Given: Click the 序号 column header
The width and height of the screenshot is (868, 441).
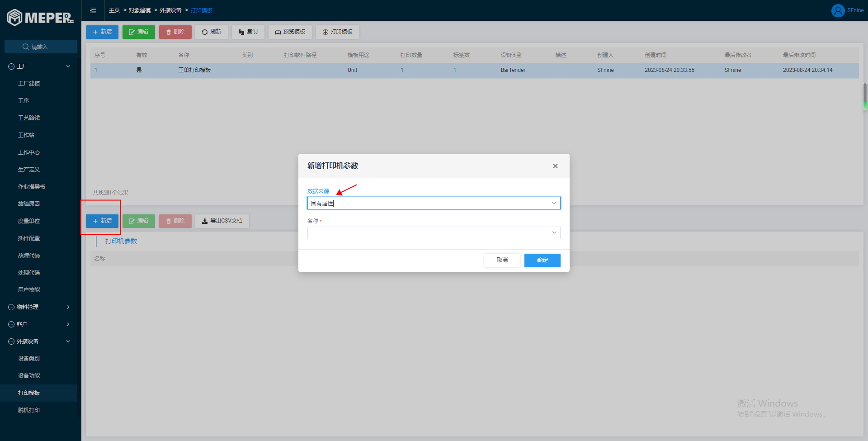Looking at the screenshot, I should [x=100, y=55].
